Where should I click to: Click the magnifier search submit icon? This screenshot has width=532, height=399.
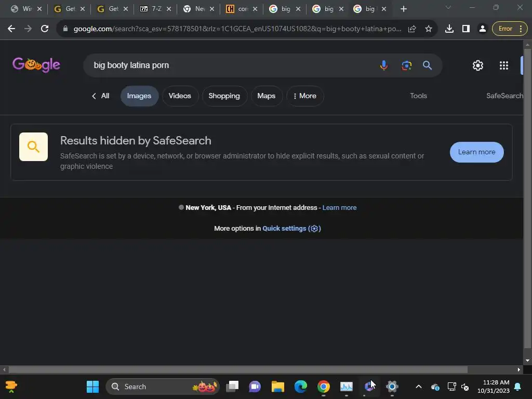pos(427,65)
